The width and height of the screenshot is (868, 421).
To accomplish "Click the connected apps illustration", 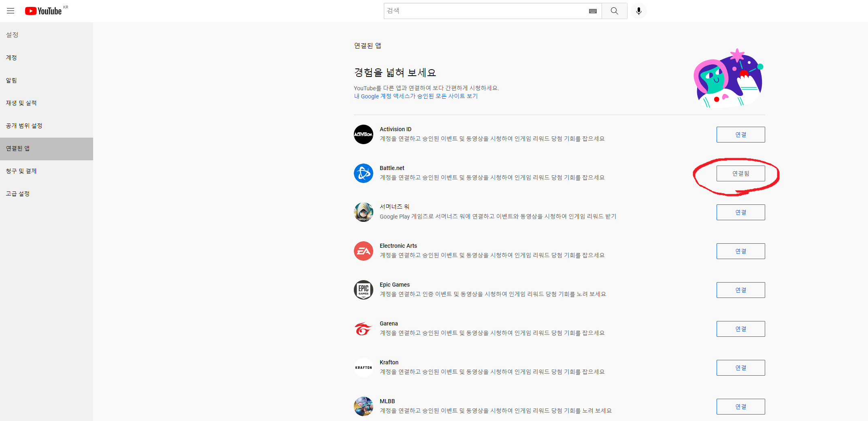I will coord(728,78).
